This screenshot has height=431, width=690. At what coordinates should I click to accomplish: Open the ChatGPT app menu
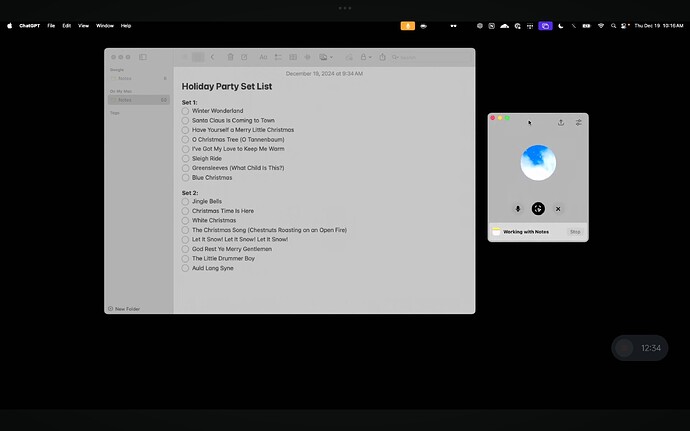pyautogui.click(x=29, y=26)
